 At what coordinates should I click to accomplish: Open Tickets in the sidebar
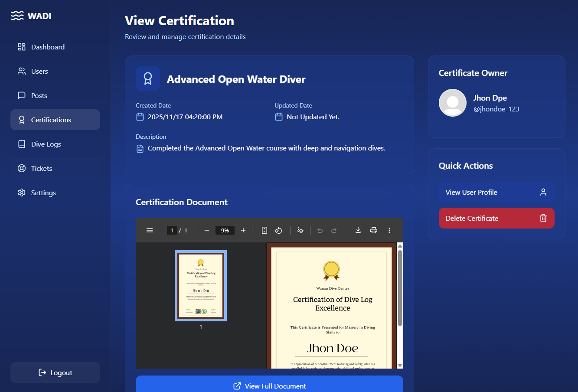(x=42, y=168)
